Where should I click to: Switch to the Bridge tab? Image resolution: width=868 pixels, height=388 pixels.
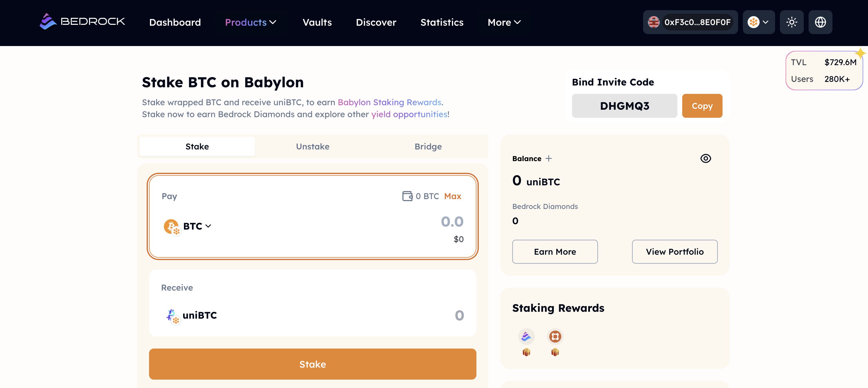coord(428,146)
